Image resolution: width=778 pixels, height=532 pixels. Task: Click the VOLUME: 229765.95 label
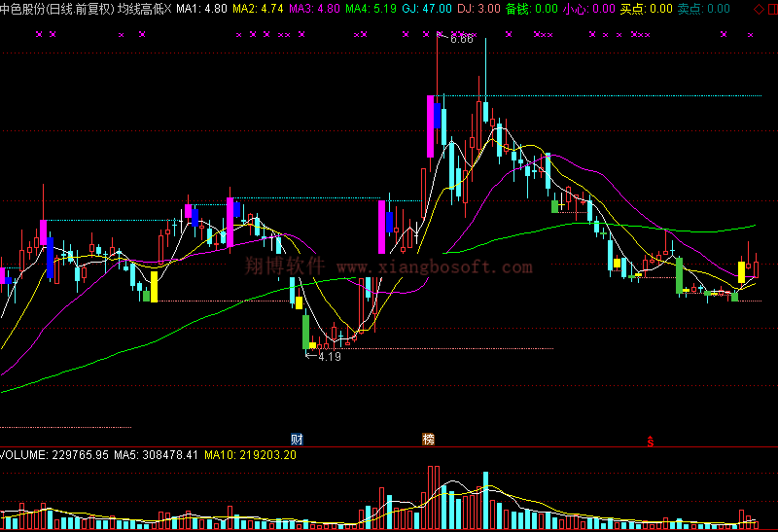point(54,454)
